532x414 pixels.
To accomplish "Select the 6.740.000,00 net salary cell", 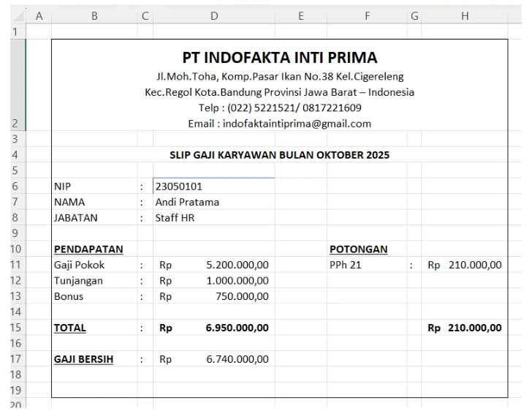I will [x=214, y=359].
